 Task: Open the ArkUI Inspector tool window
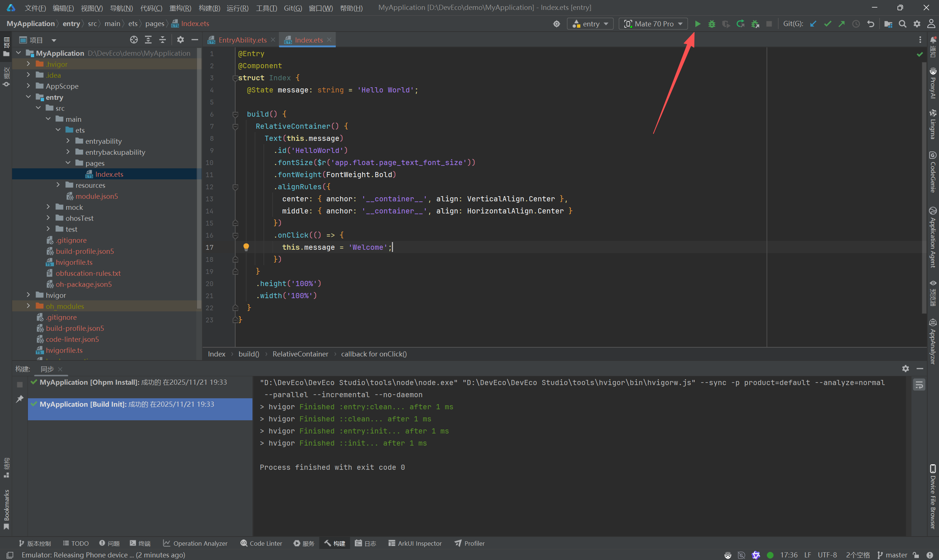(415, 543)
